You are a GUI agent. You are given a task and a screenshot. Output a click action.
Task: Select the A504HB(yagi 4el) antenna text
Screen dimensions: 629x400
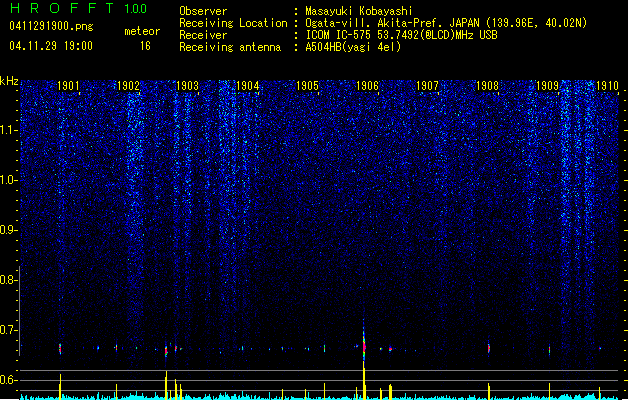click(353, 47)
